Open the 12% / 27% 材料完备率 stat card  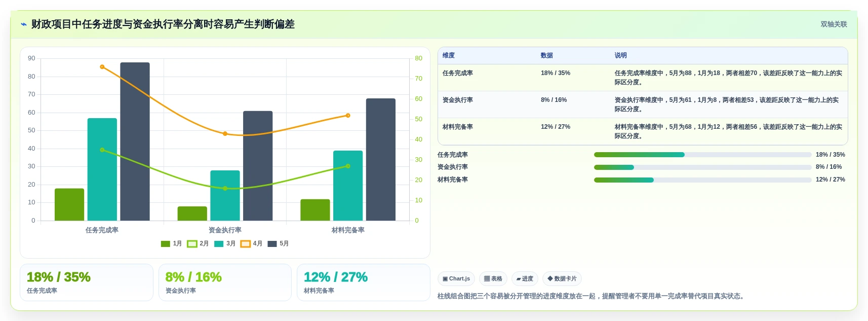tap(363, 282)
